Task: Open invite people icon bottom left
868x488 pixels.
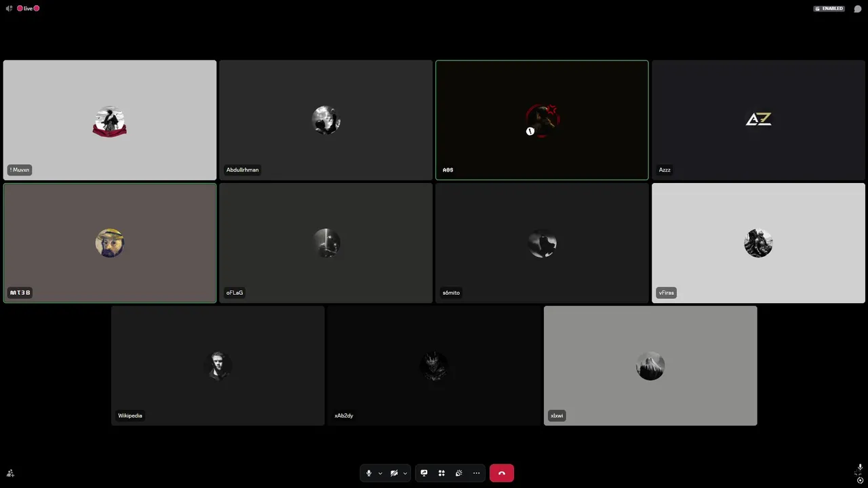Action: [x=10, y=473]
